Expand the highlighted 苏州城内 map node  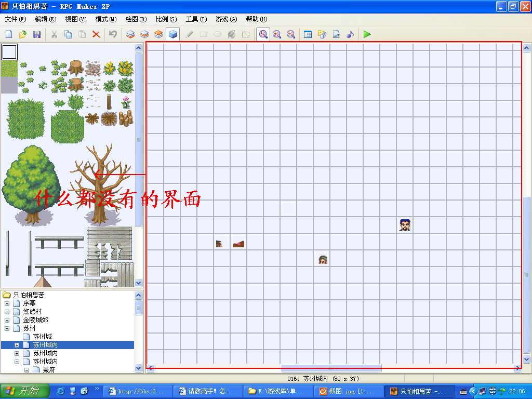click(x=17, y=345)
